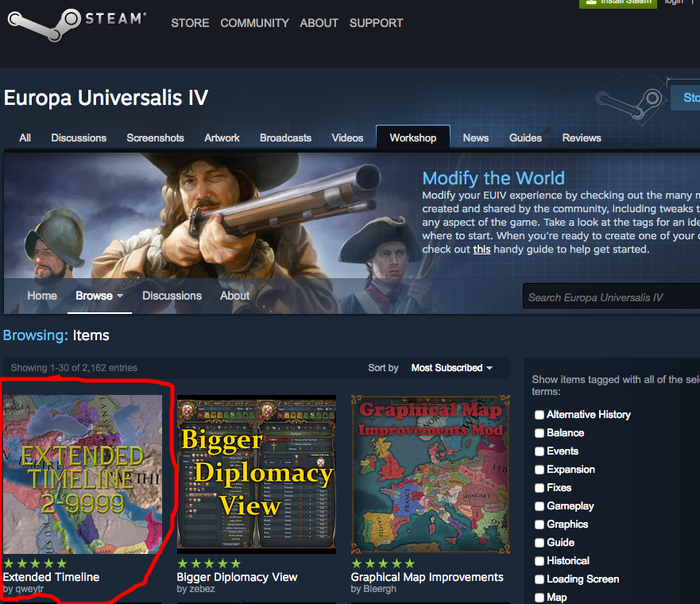The height and width of the screenshot is (604, 700).
Task: View author zebez's profile
Action: pyautogui.click(x=196, y=589)
